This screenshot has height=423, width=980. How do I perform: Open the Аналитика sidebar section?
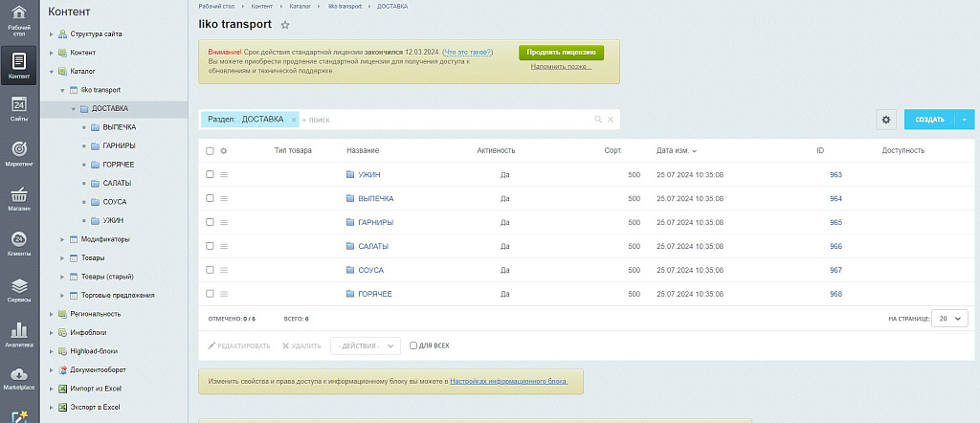(19, 332)
